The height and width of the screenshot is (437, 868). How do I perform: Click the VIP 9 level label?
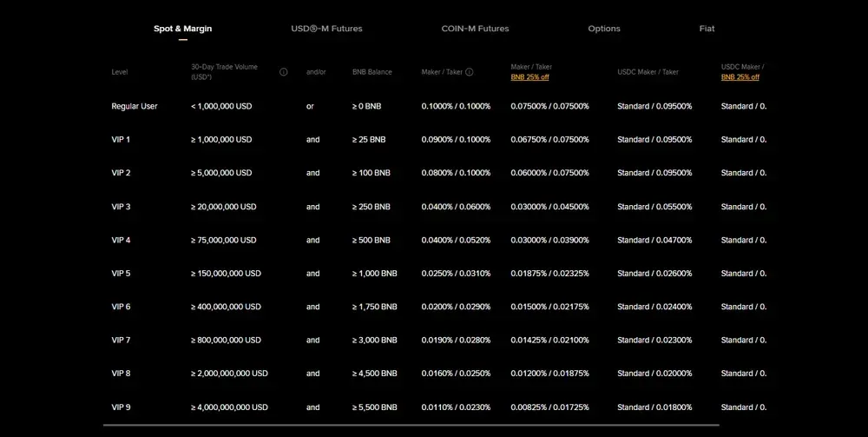click(x=121, y=407)
